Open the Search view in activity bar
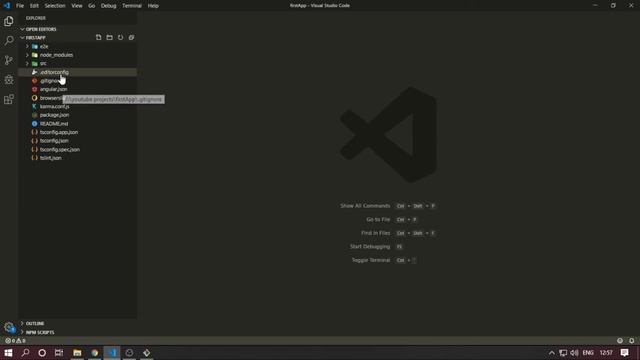 [9, 40]
